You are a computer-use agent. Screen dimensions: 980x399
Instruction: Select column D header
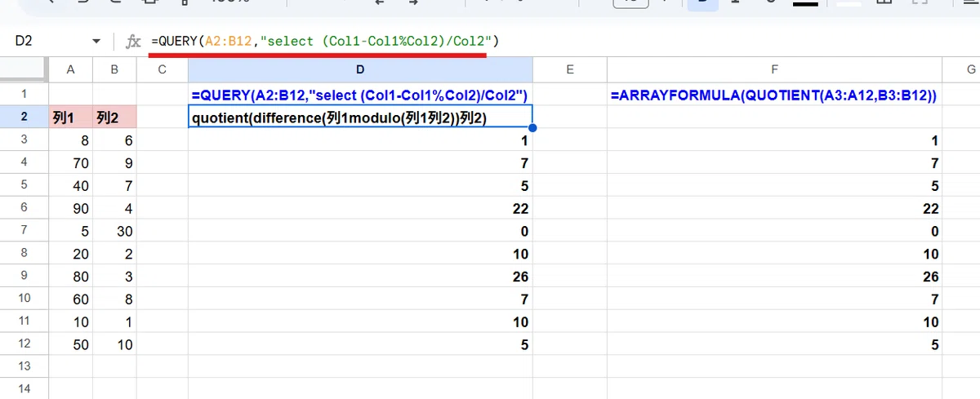point(360,70)
